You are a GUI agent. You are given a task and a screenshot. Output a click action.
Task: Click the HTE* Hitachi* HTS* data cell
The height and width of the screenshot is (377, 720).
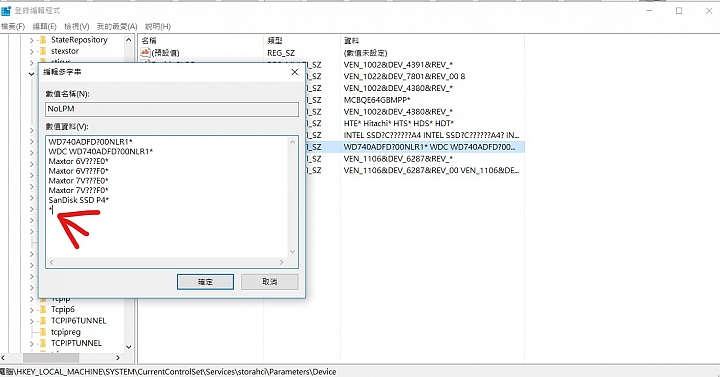coord(399,124)
